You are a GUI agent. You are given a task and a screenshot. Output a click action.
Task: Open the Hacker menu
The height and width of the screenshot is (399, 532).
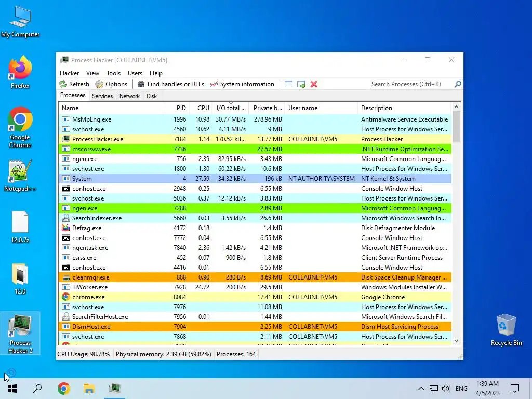click(x=69, y=73)
